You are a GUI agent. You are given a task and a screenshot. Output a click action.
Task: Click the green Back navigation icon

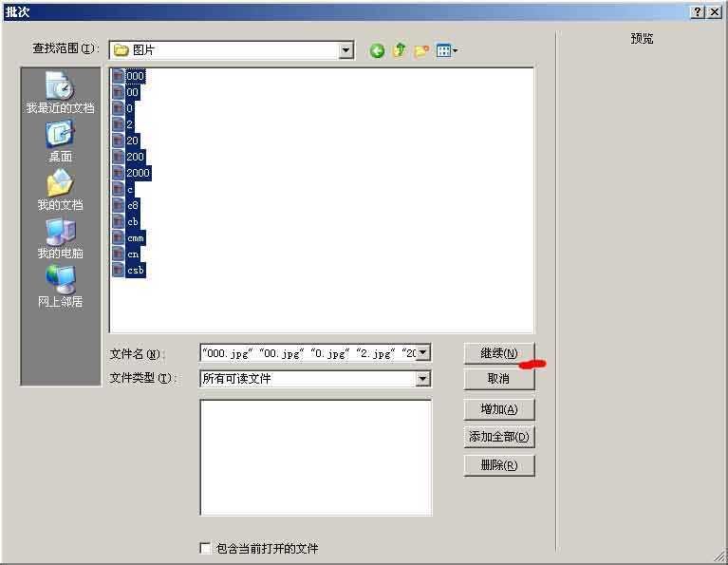pos(377,50)
